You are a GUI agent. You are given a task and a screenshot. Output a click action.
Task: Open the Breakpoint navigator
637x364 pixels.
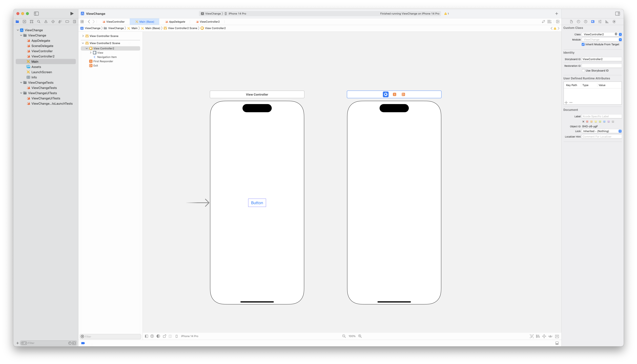click(67, 21)
